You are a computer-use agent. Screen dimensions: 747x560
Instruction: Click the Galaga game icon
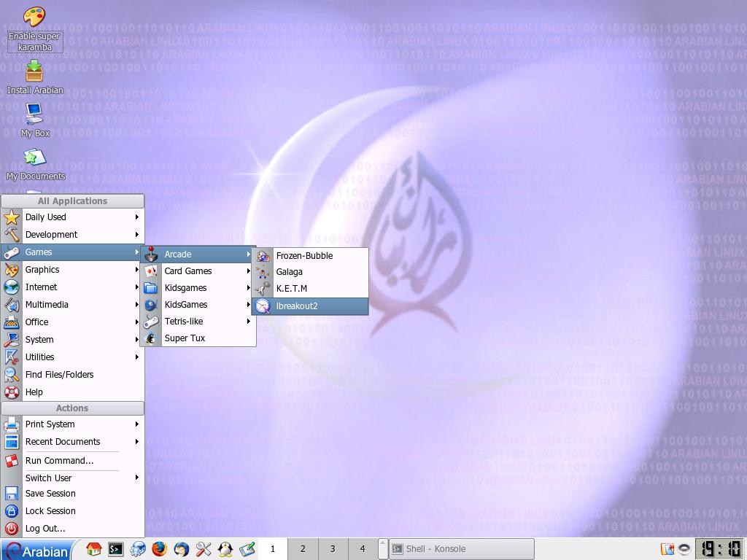pos(263,272)
